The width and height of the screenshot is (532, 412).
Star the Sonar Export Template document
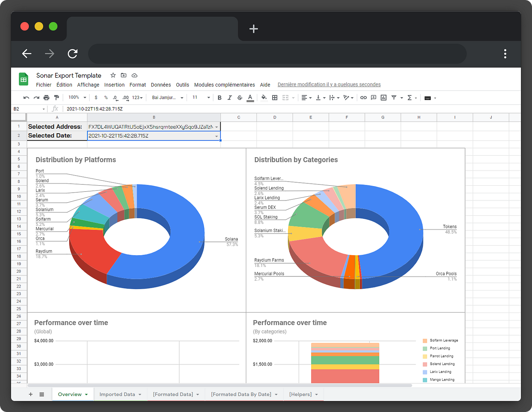click(x=113, y=75)
